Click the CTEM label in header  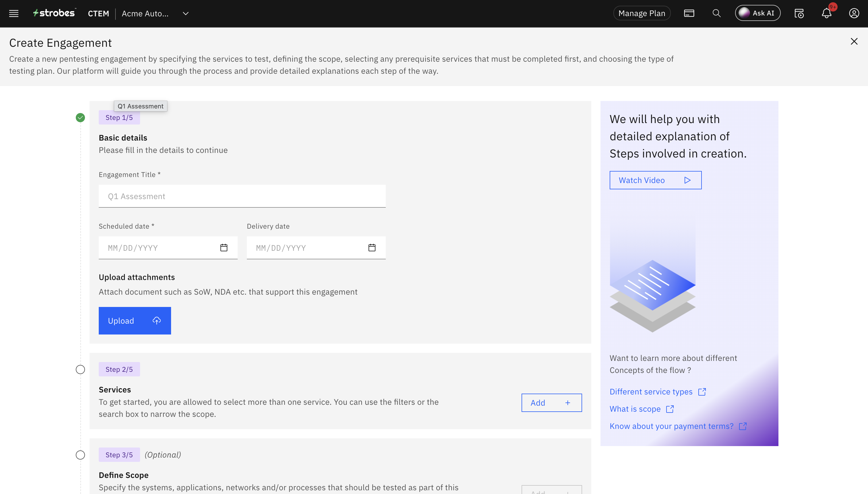coord(98,13)
